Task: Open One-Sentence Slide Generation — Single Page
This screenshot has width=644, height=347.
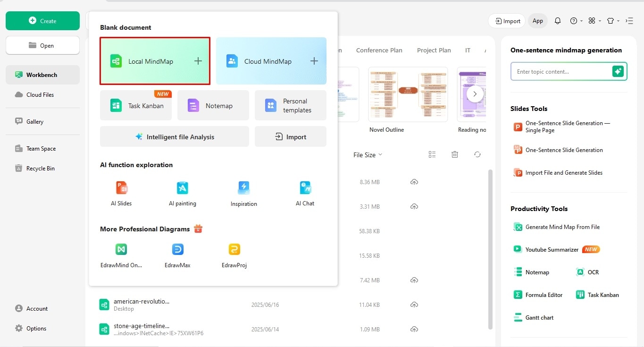Action: (562, 127)
